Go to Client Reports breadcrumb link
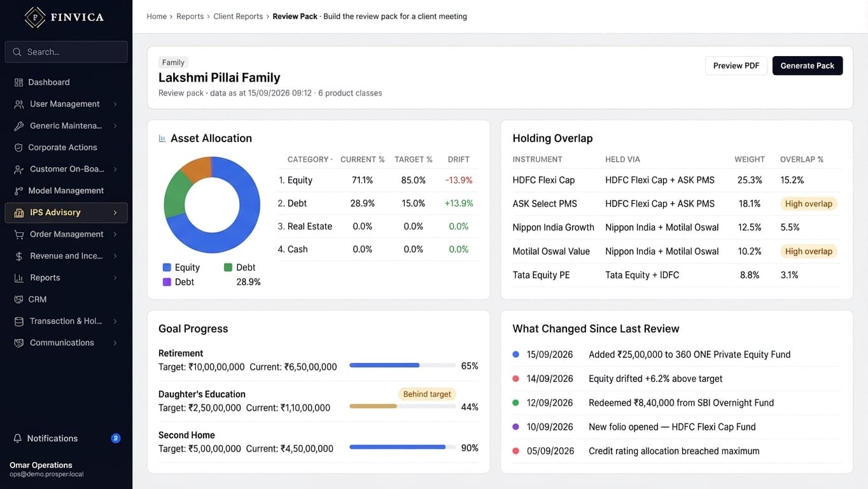The width and height of the screenshot is (868, 489). [x=238, y=17]
